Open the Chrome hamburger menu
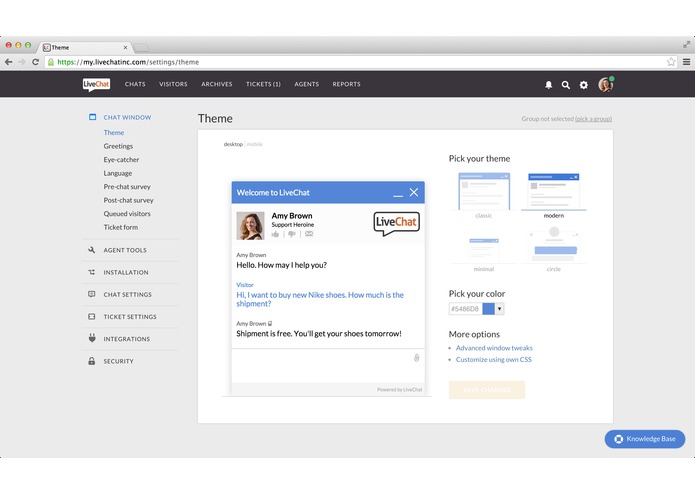 686,62
